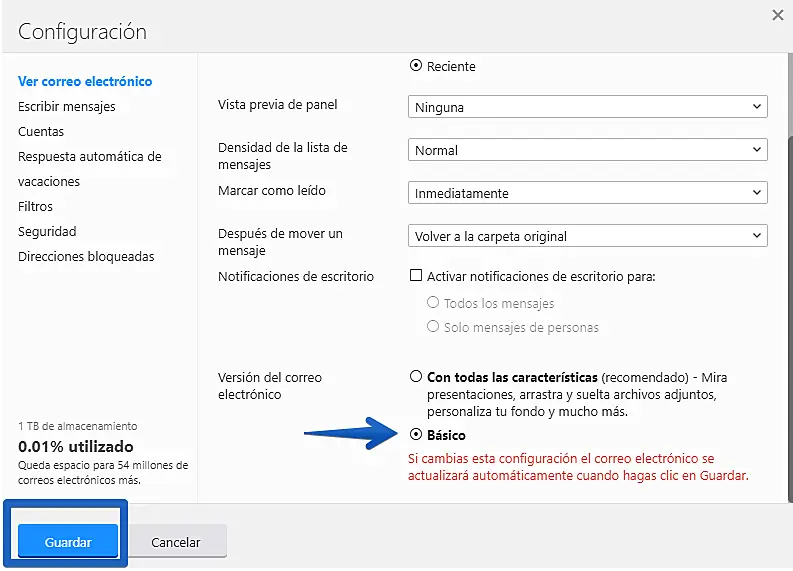Click the vertical scrollbar of settings panel

pyautogui.click(x=789, y=319)
